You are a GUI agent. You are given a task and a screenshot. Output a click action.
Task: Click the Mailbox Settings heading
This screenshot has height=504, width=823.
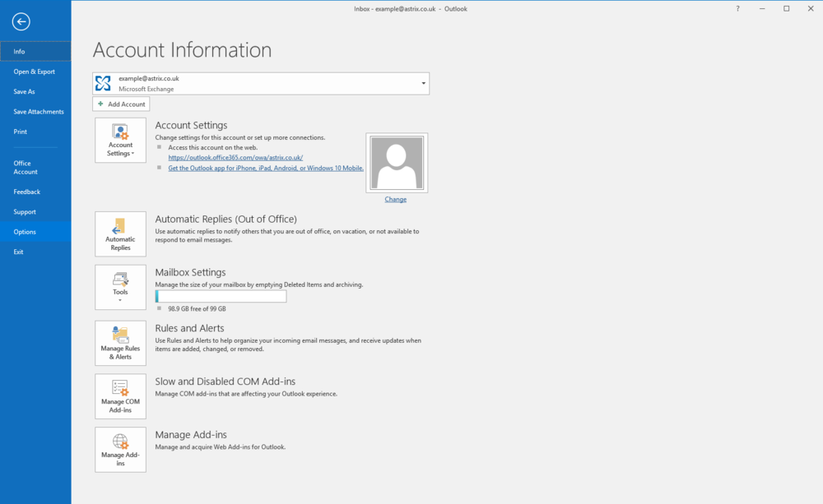tap(190, 272)
